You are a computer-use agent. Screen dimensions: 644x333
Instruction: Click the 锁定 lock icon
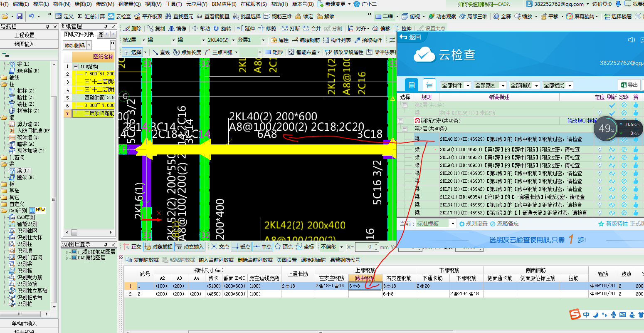pyautogui.click(x=304, y=16)
